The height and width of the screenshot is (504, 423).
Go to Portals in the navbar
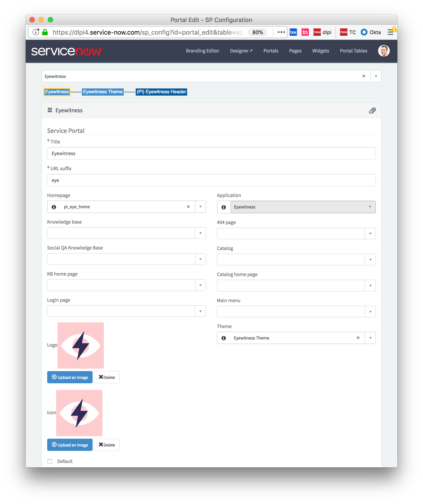[x=271, y=51]
